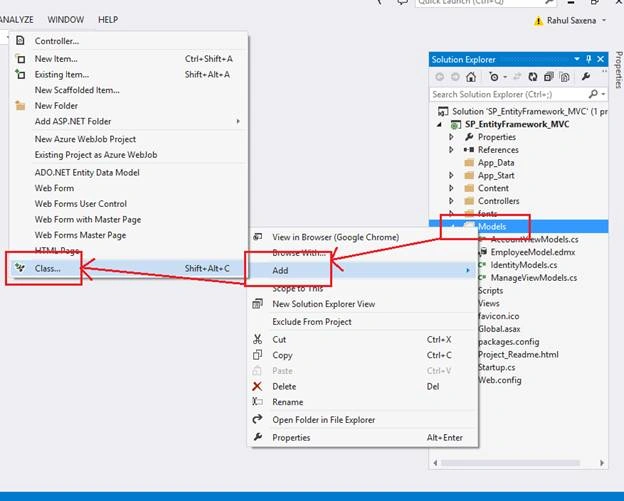
Task: Click the Home icon in Solution Explorer
Action: point(471,77)
